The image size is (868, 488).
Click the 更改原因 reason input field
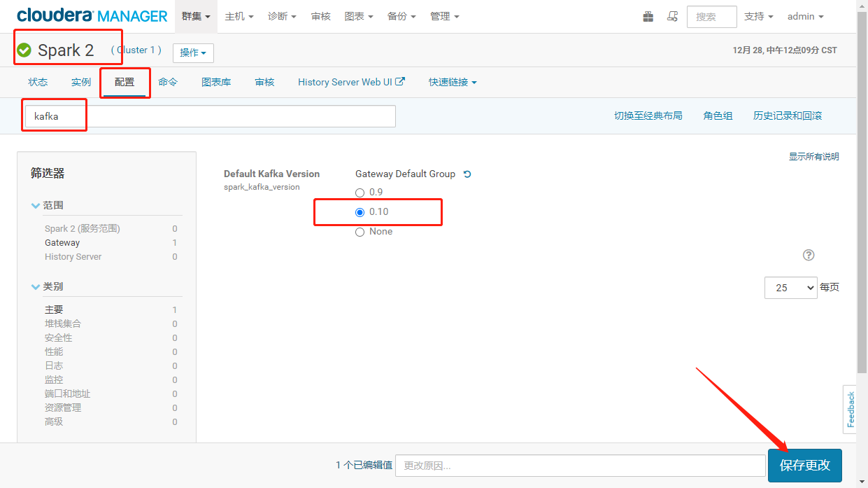click(581, 466)
